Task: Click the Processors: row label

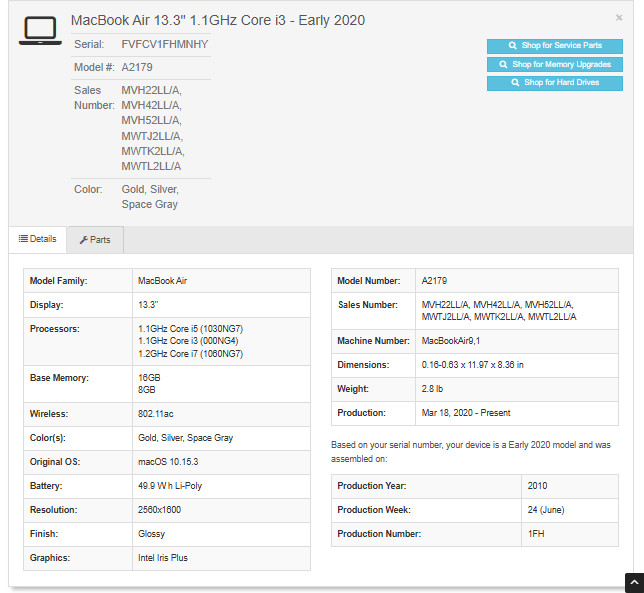Action: 55,329
